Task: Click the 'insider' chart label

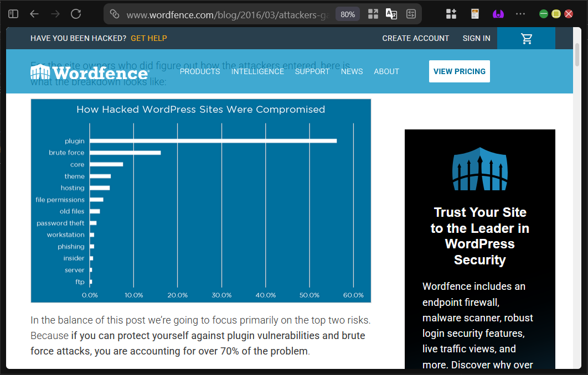Action: (x=74, y=258)
